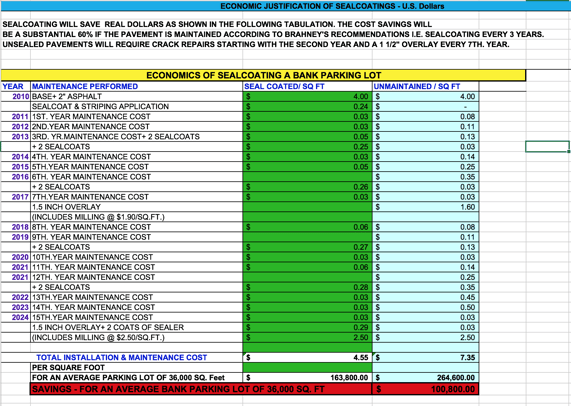Viewport: 571px width, 406px height.
Task: Click the year cell 2012
Action: [x=16, y=126]
